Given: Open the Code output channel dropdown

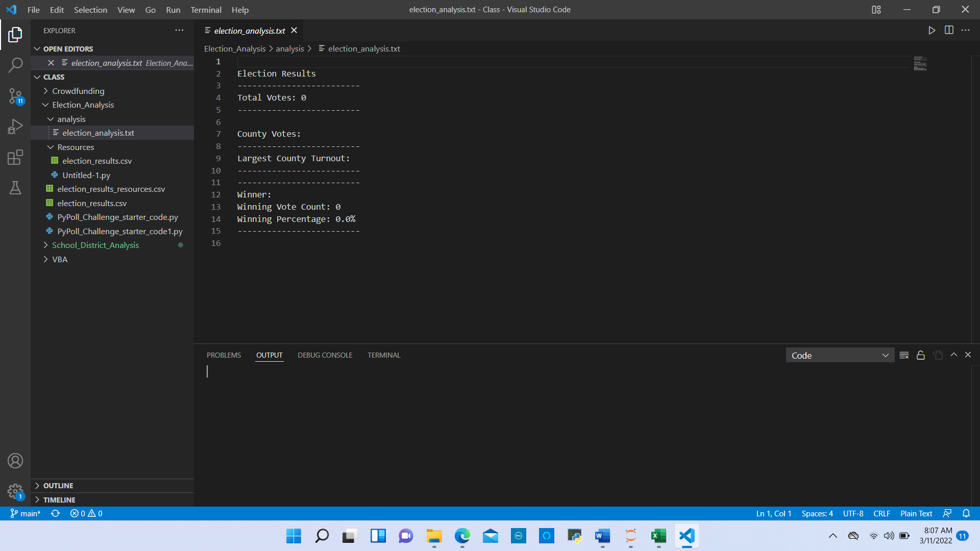Looking at the screenshot, I should [x=840, y=355].
